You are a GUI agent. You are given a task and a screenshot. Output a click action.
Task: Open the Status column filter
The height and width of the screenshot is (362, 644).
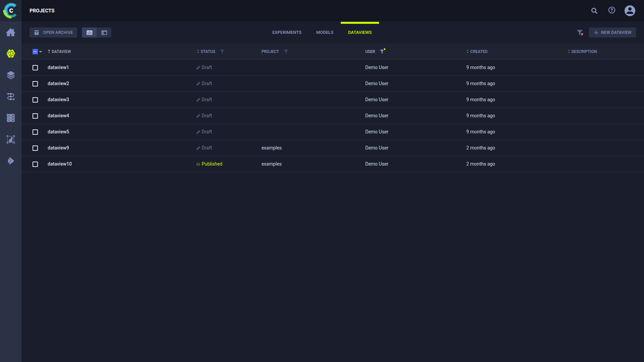click(222, 52)
